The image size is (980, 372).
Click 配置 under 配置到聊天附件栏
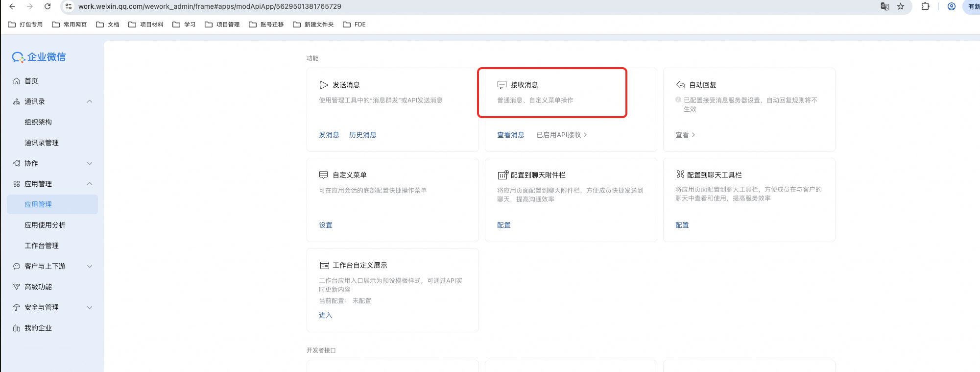[504, 225]
